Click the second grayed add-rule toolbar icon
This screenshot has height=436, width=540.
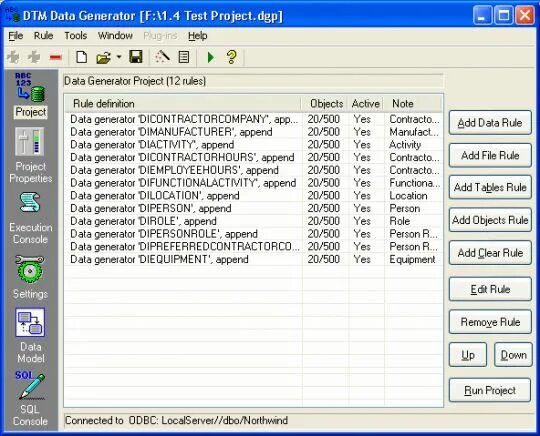click(34, 57)
